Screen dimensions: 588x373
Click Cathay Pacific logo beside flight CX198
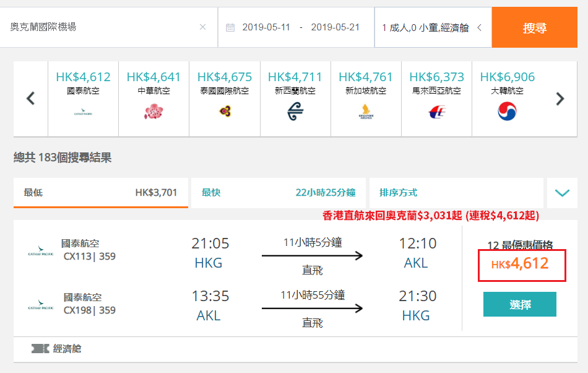coord(40,305)
